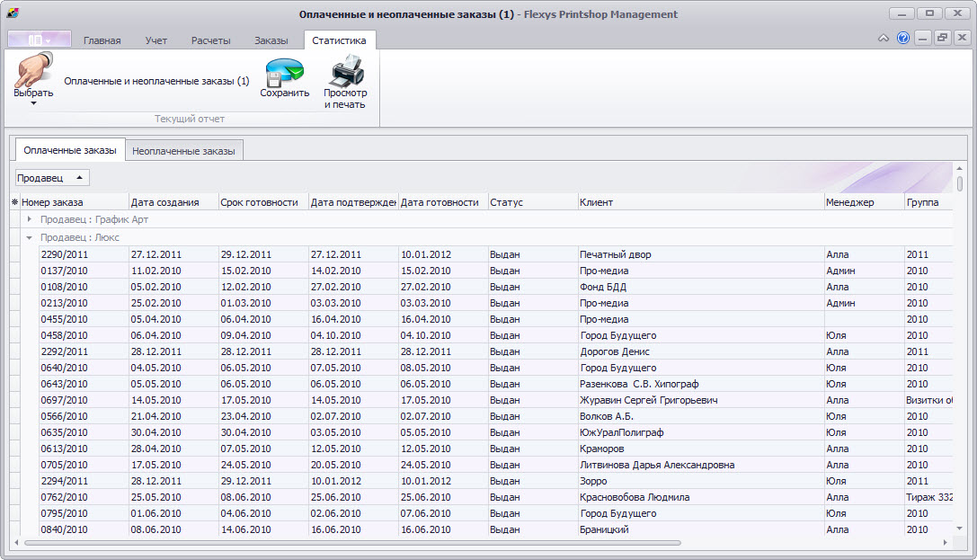Click client Печатный двор cell

[701, 254]
